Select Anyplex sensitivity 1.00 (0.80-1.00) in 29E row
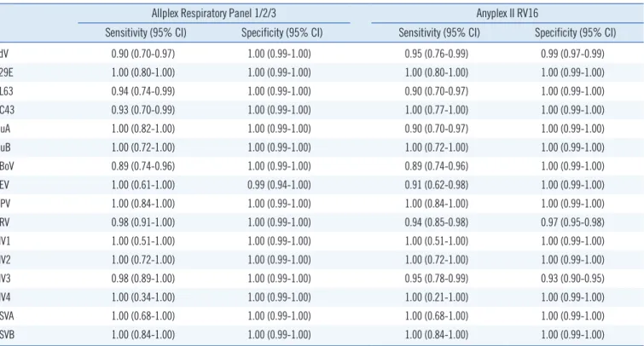Image resolution: width=644 pixels, height=346 pixels. pos(436,72)
